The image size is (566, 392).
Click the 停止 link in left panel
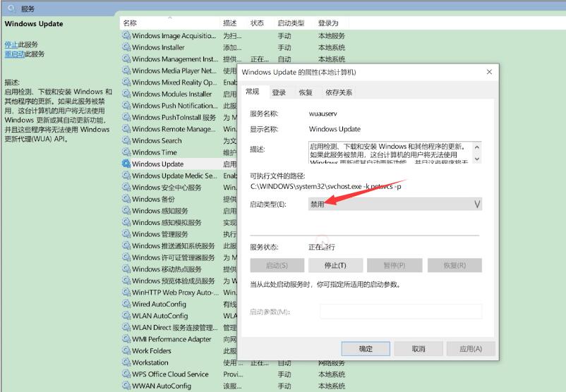(11, 44)
